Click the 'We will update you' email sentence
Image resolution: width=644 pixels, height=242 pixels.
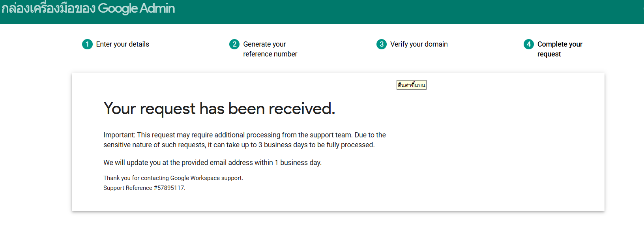(x=213, y=163)
